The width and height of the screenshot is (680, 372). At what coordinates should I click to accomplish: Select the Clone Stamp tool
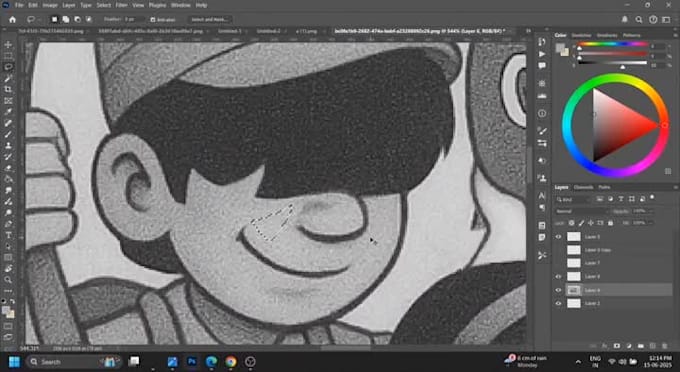[x=8, y=146]
